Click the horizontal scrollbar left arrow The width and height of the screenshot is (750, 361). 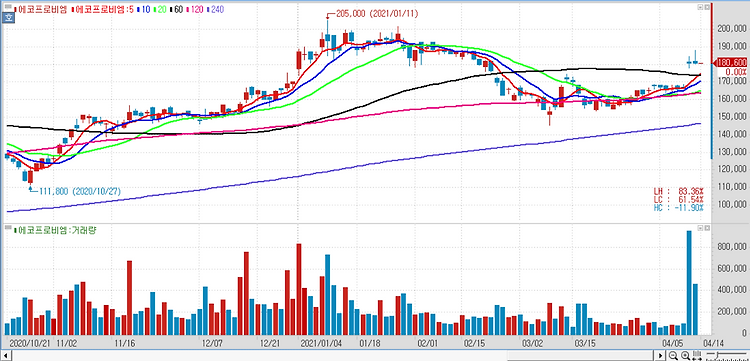tap(6, 356)
